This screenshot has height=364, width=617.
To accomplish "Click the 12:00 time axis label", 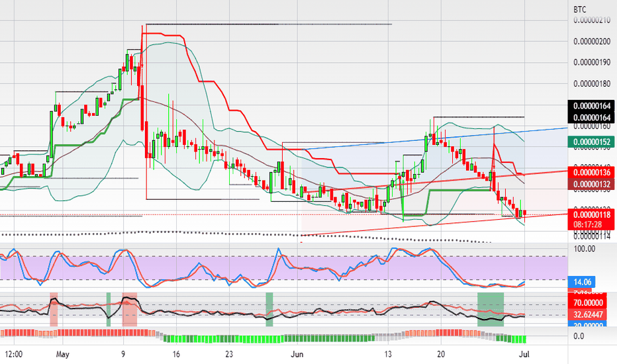I will [x=14, y=354].
